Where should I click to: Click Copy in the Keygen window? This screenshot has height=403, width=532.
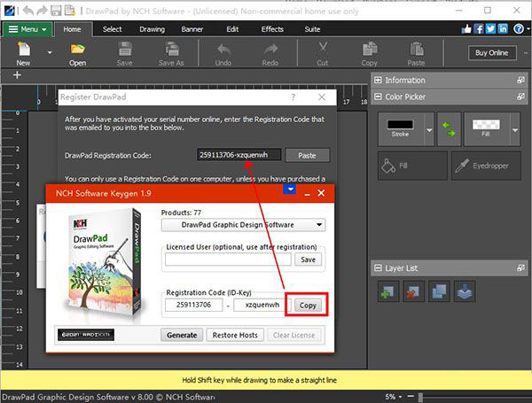308,306
